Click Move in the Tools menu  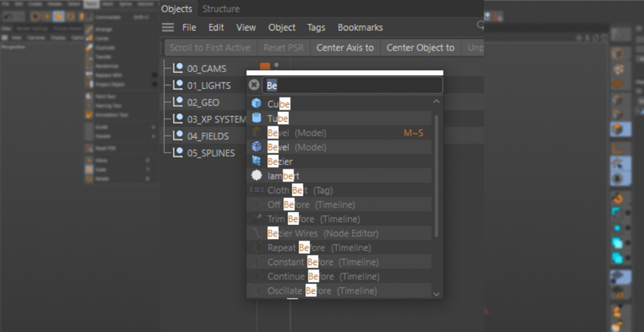[101, 161]
